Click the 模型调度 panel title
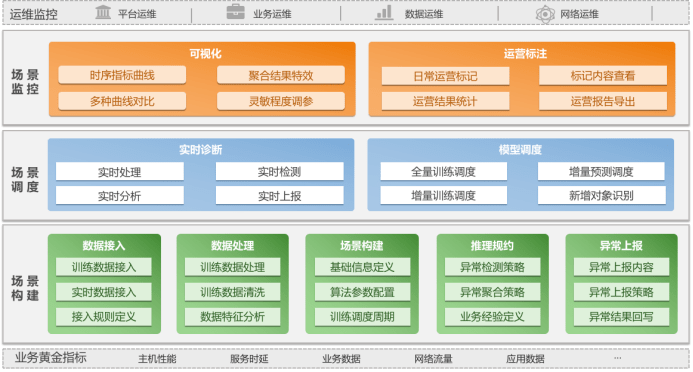 pyautogui.click(x=520, y=150)
